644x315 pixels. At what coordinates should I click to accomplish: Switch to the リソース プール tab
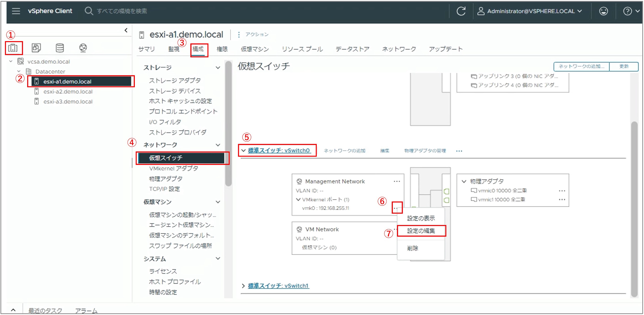coord(302,49)
